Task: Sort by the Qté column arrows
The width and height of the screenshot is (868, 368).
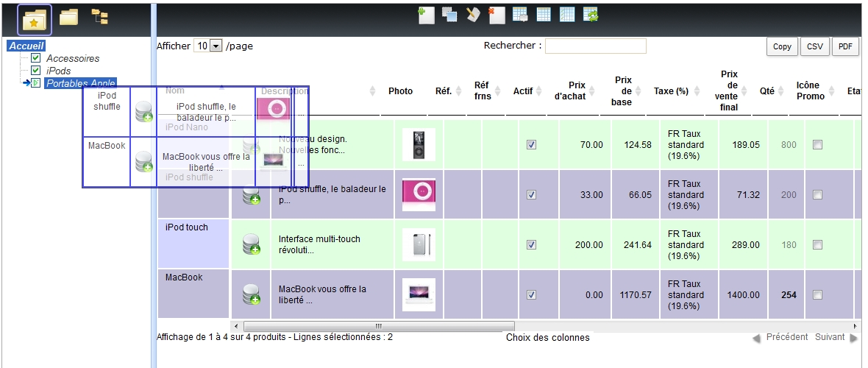Action: 782,91
